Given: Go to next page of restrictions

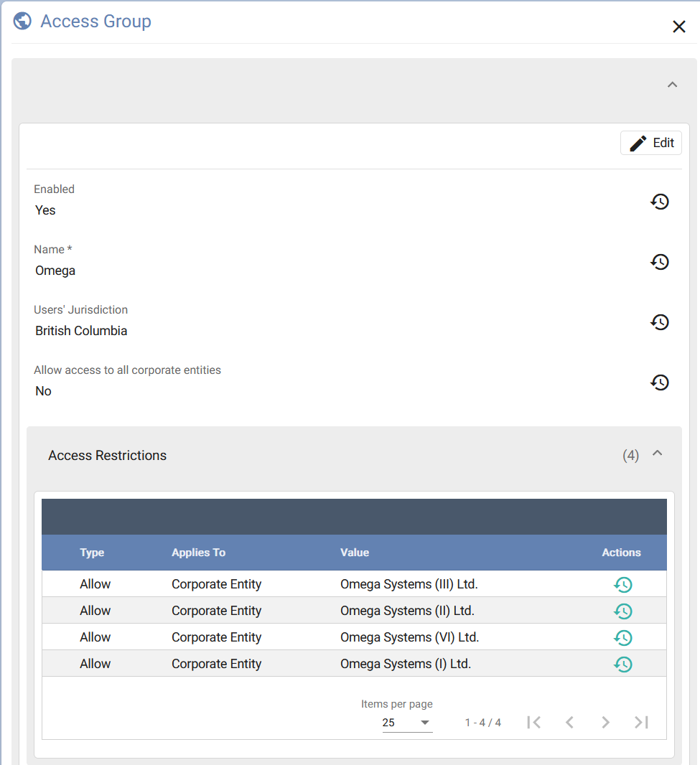Looking at the screenshot, I should [x=605, y=723].
